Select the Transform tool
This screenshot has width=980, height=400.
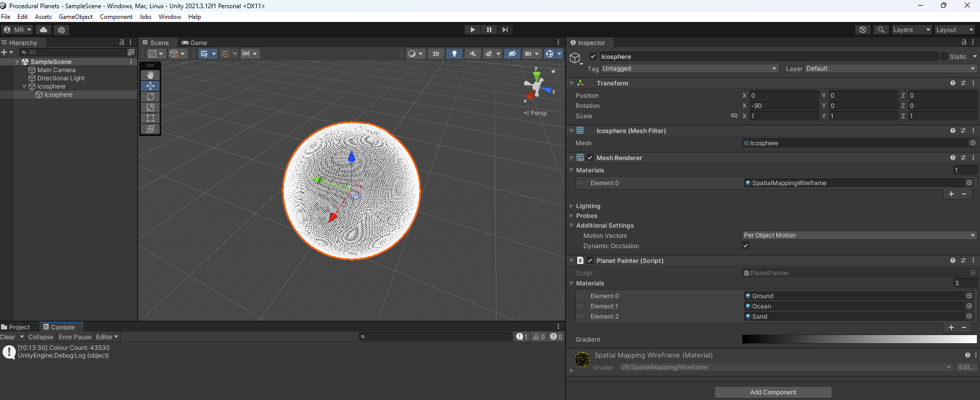click(x=150, y=129)
